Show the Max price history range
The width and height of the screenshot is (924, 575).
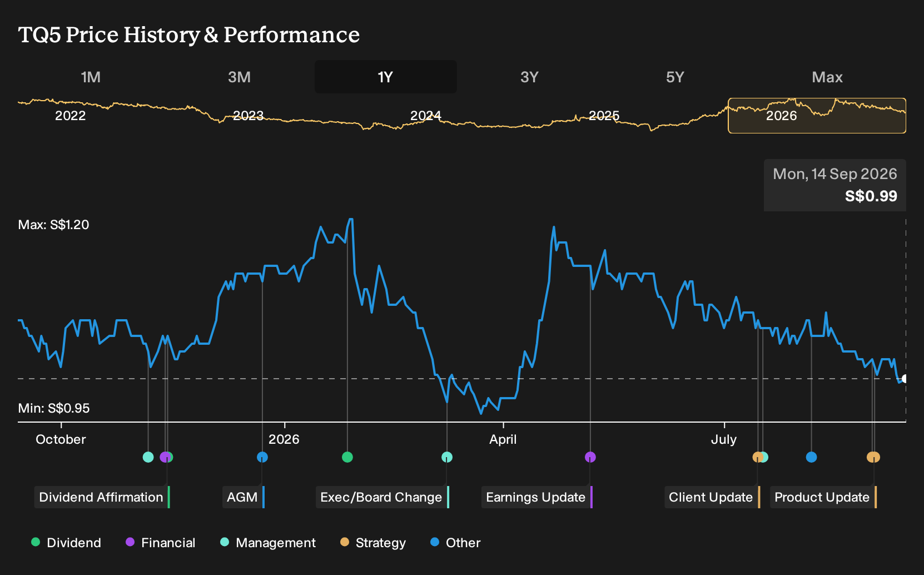(x=827, y=77)
